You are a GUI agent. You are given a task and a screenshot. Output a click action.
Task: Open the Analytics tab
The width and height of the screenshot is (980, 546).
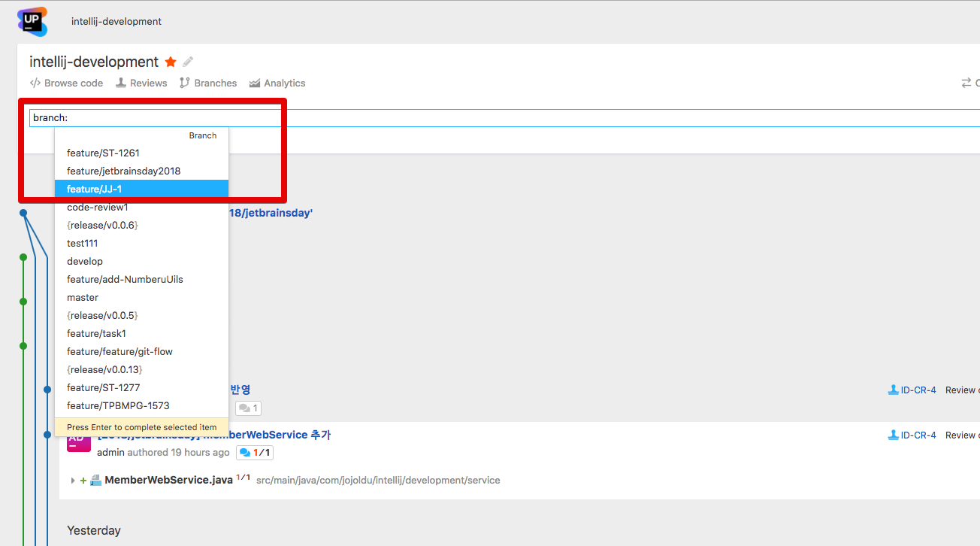pos(277,83)
